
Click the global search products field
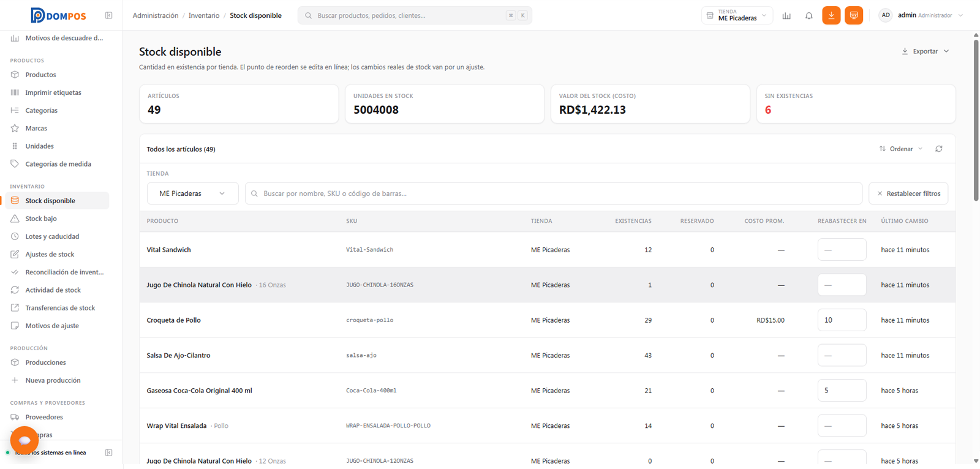(x=415, y=15)
